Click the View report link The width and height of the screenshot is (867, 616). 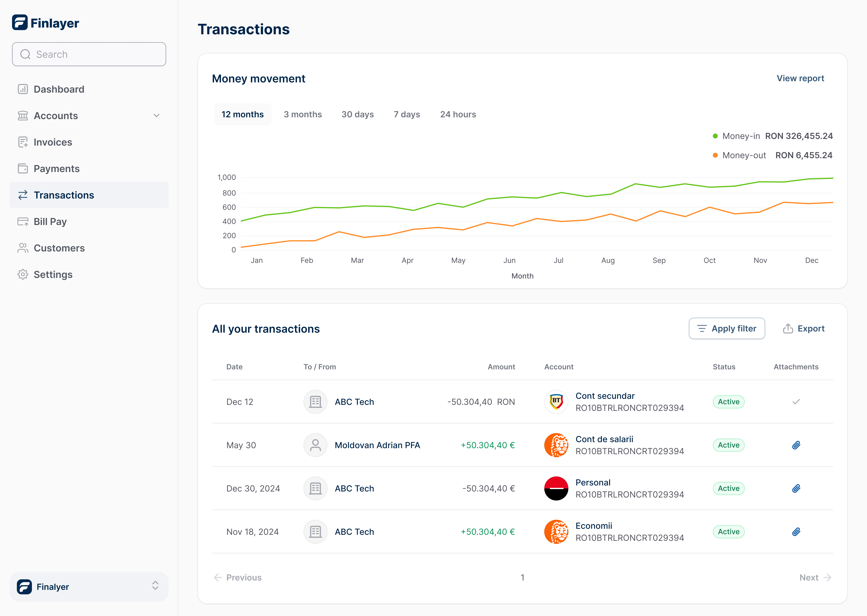800,78
